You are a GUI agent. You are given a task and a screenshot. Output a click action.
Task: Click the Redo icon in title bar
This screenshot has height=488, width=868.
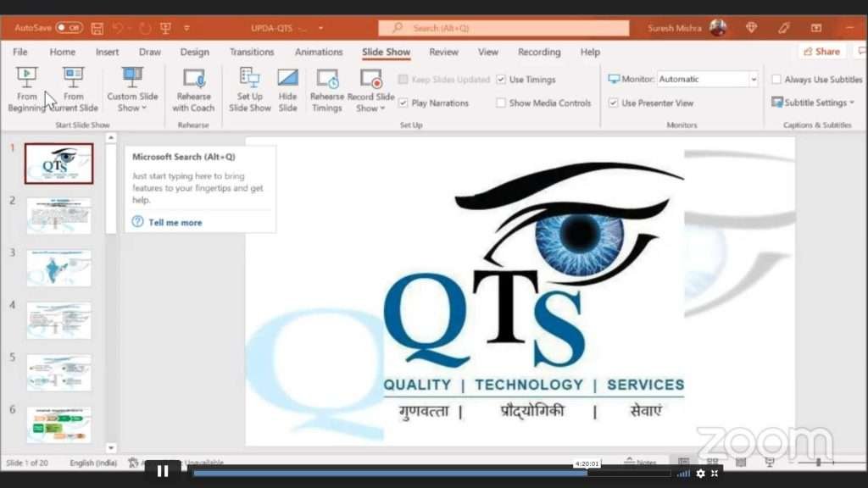click(x=145, y=28)
